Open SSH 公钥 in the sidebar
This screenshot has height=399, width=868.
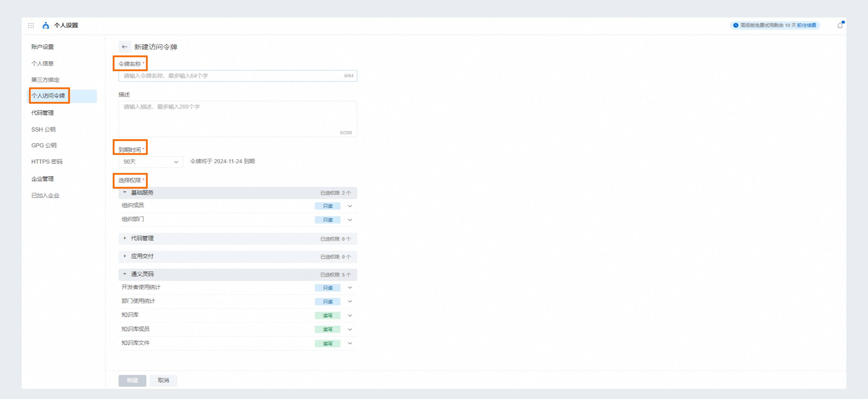43,129
